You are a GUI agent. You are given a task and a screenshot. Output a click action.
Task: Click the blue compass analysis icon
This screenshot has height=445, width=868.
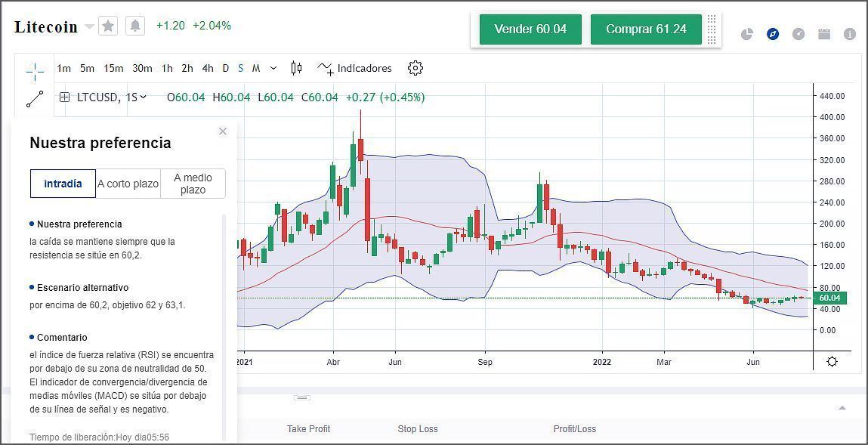[773, 34]
